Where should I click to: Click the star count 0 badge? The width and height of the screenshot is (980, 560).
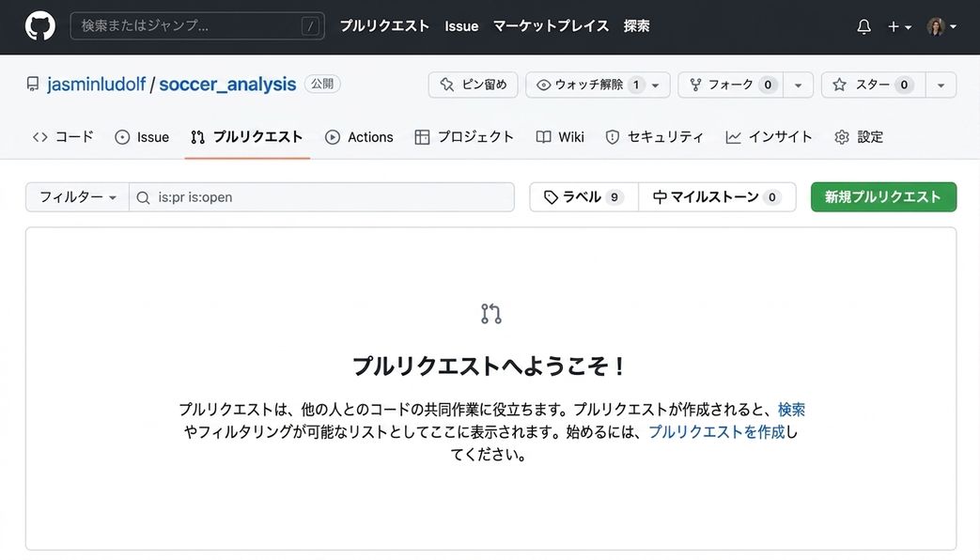click(904, 85)
